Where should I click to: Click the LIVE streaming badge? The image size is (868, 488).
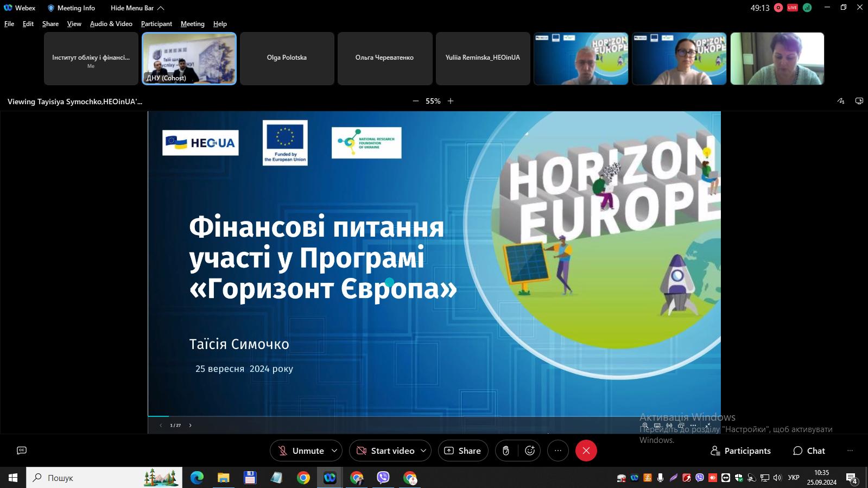(x=793, y=8)
